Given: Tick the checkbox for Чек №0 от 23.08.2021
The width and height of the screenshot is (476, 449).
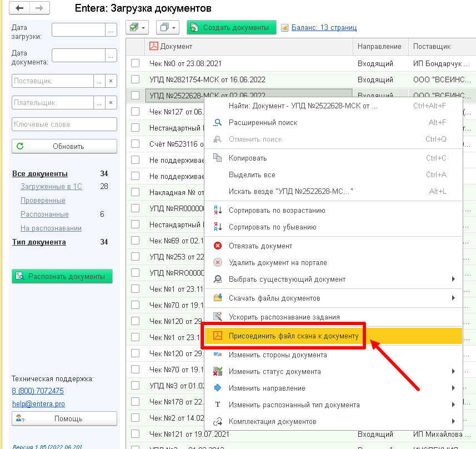Looking at the screenshot, I should point(135,63).
